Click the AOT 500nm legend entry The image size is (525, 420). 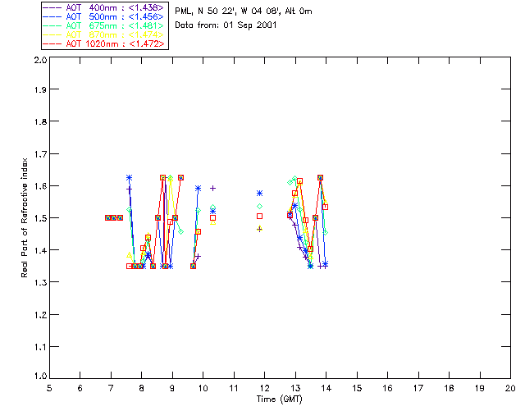pyautogui.click(x=104, y=16)
